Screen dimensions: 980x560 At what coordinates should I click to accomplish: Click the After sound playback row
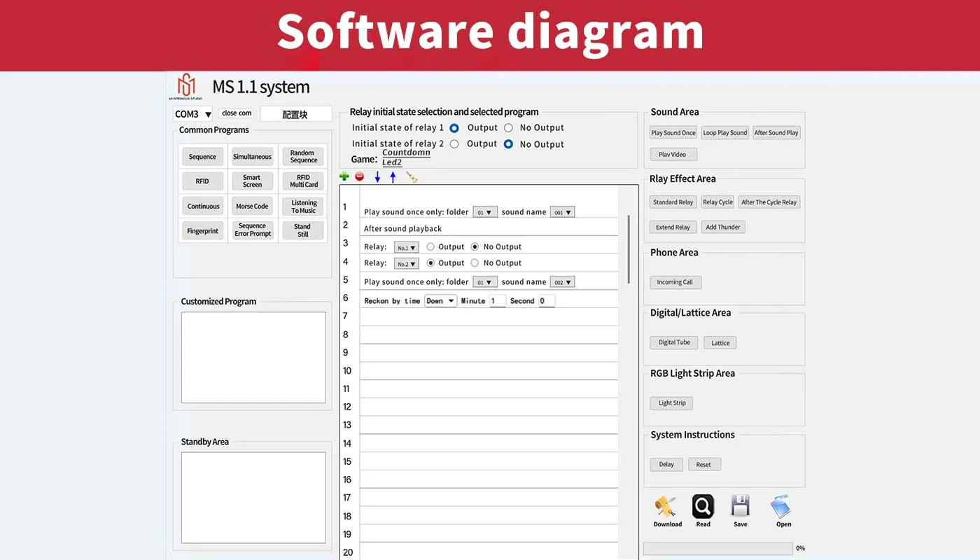coord(489,228)
